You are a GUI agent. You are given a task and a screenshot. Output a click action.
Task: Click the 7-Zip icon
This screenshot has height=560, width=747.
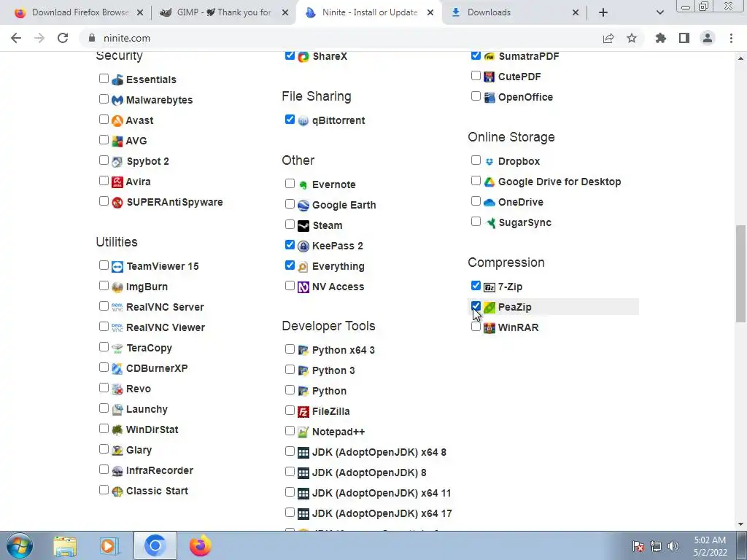(489, 287)
